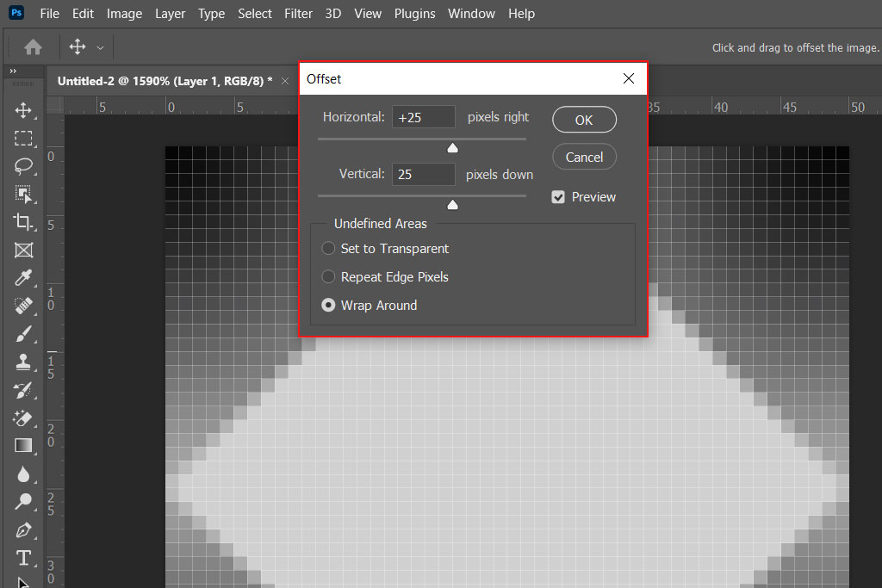Close the Offset dialog

(629, 78)
